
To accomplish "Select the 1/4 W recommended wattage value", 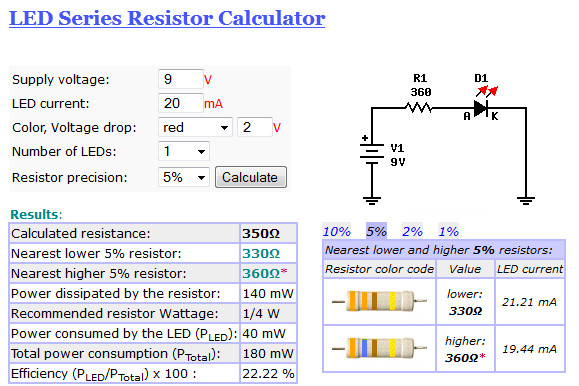I will 261,314.
